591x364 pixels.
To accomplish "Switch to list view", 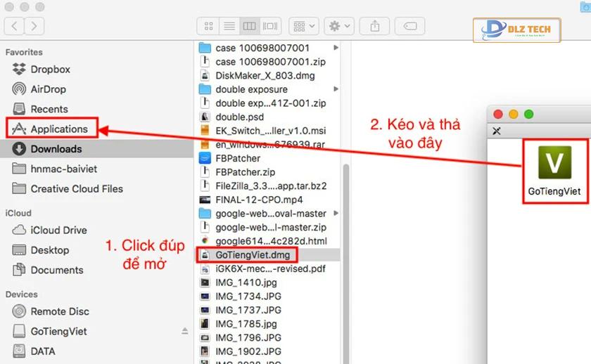I will (x=229, y=26).
